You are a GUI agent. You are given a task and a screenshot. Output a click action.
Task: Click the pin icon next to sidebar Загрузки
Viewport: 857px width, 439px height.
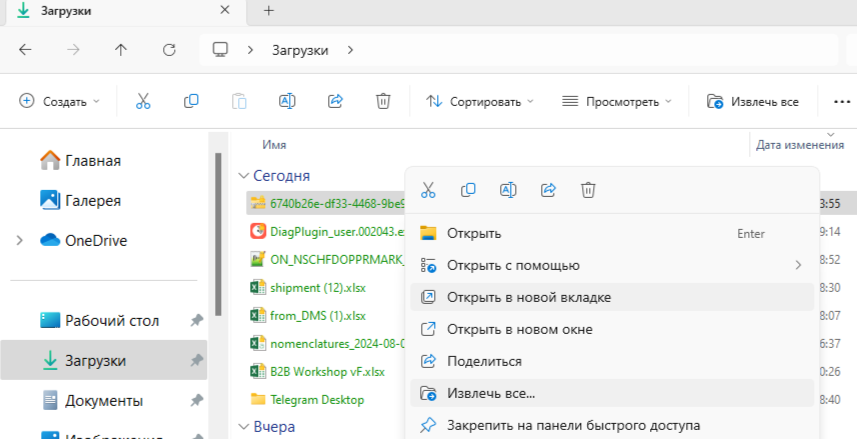click(x=197, y=361)
